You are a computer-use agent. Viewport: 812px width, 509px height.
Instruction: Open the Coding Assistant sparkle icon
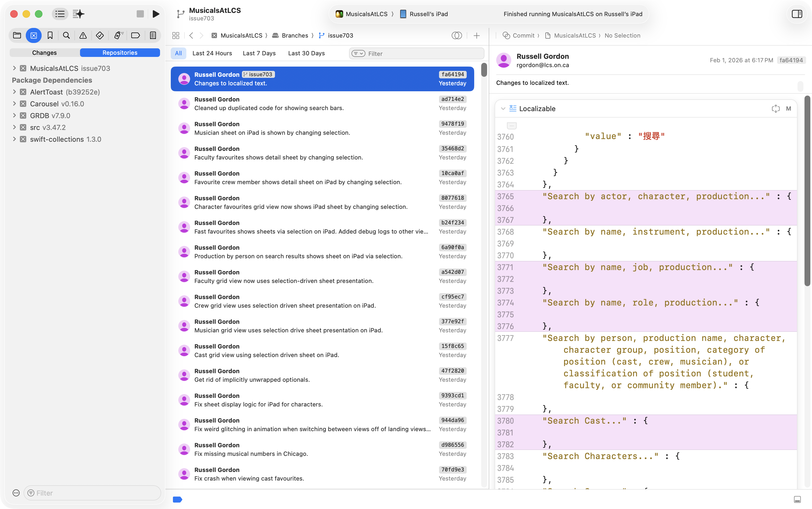click(x=78, y=14)
